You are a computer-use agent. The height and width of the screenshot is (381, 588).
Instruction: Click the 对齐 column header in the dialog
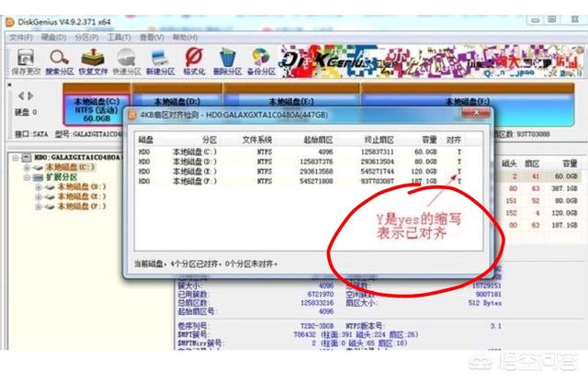point(453,140)
